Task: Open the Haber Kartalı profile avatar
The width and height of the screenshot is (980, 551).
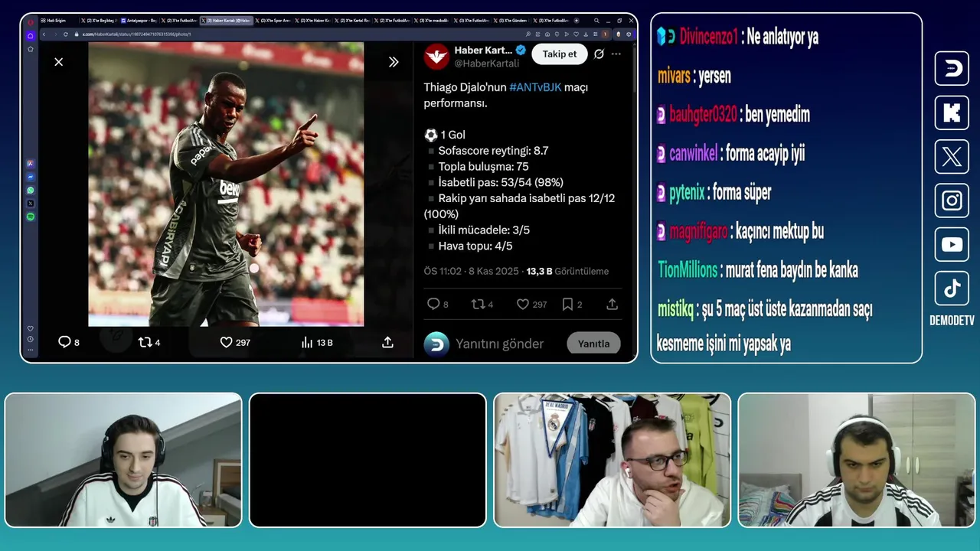Action: coord(436,56)
